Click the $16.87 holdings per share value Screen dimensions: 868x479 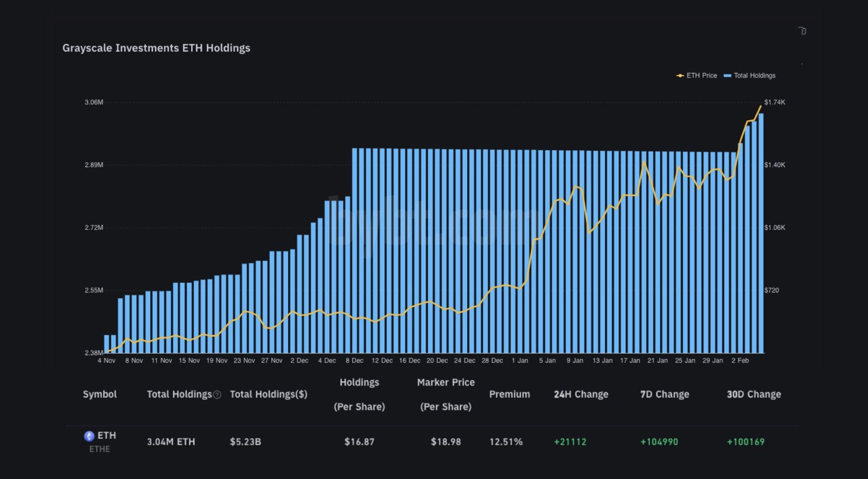pyautogui.click(x=359, y=442)
